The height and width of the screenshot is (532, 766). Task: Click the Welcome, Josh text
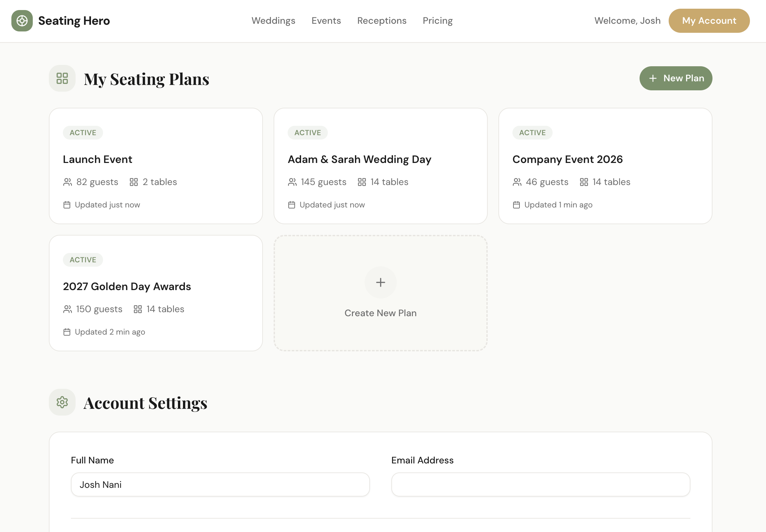click(x=628, y=21)
